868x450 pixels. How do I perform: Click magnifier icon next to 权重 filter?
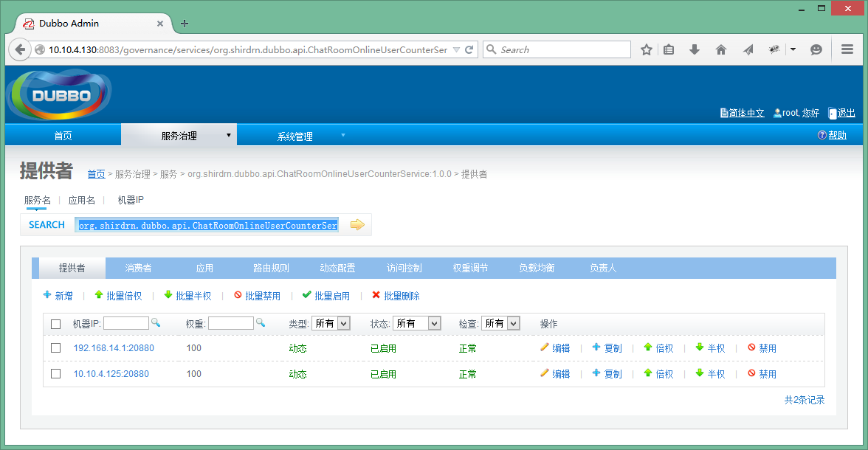click(x=261, y=323)
